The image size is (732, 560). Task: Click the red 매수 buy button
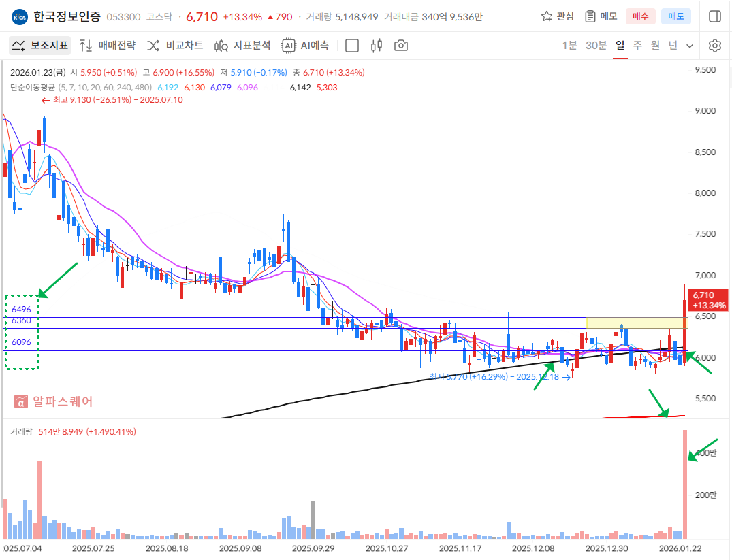click(641, 16)
